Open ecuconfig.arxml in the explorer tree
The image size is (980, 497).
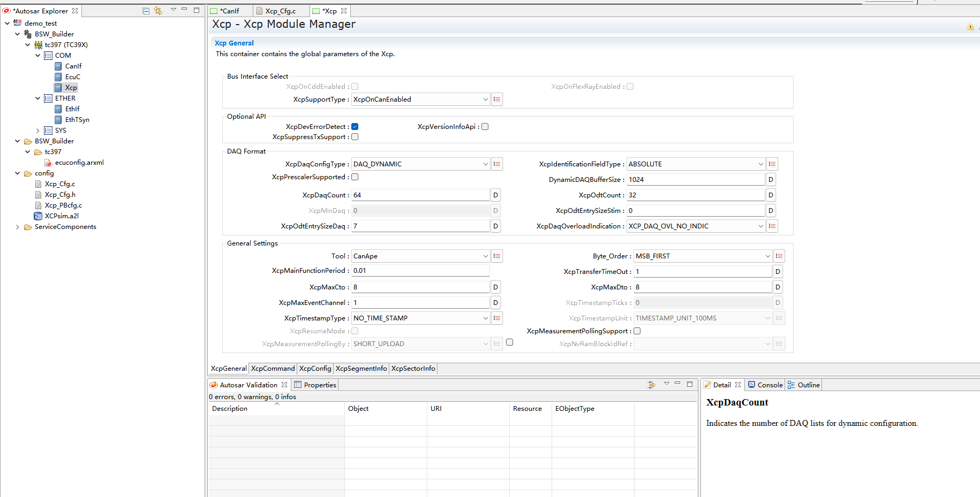coord(79,163)
